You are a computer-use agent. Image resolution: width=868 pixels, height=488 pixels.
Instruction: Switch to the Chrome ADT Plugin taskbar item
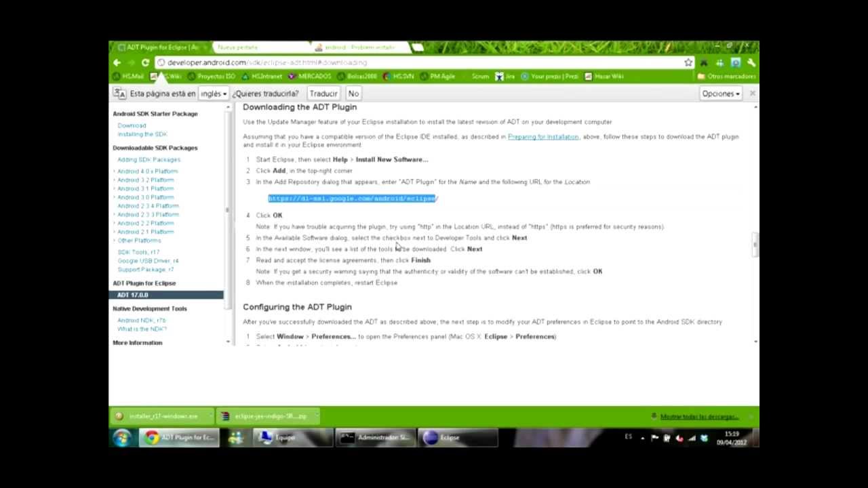[x=180, y=438]
